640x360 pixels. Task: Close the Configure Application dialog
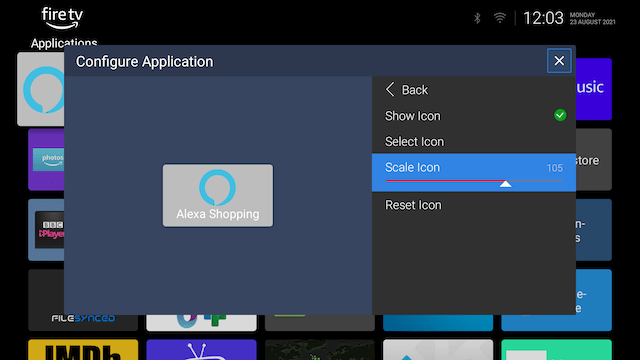(x=559, y=61)
